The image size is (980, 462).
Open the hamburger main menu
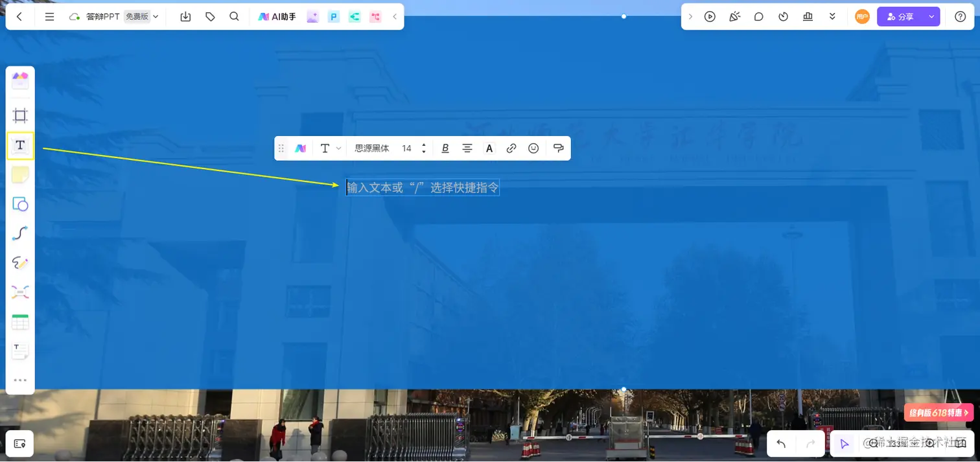(x=49, y=17)
